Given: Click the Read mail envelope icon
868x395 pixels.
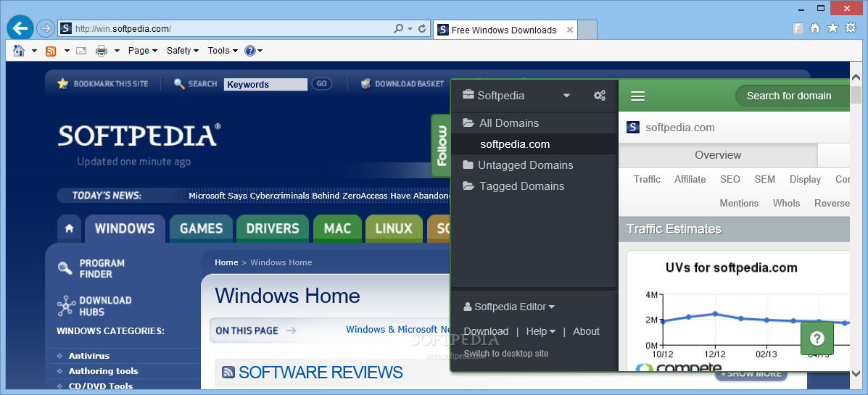Looking at the screenshot, I should [81, 51].
